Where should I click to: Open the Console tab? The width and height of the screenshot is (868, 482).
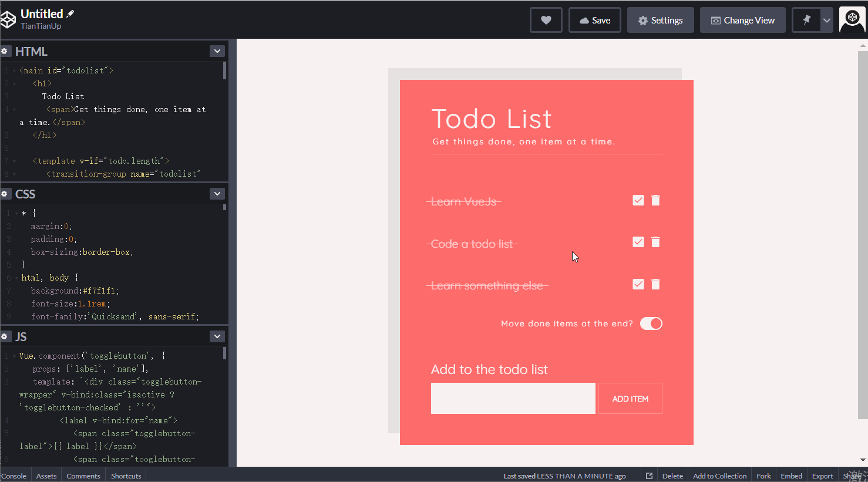(14, 476)
